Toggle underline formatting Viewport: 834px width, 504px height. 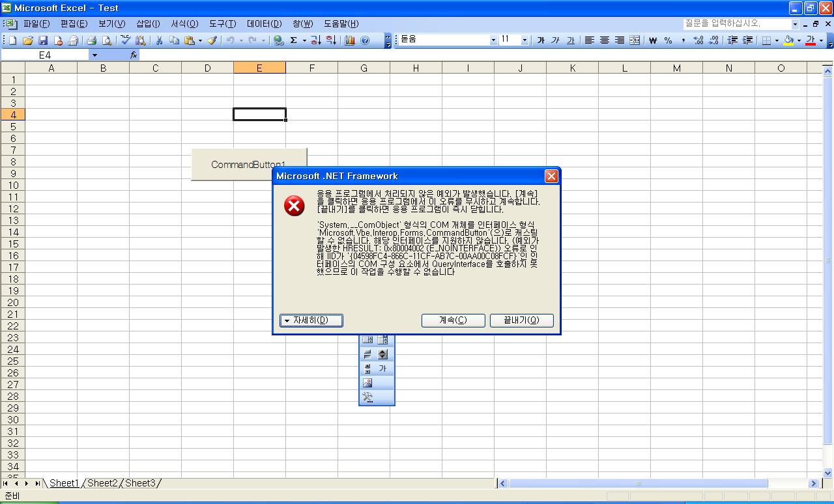pyautogui.click(x=570, y=40)
